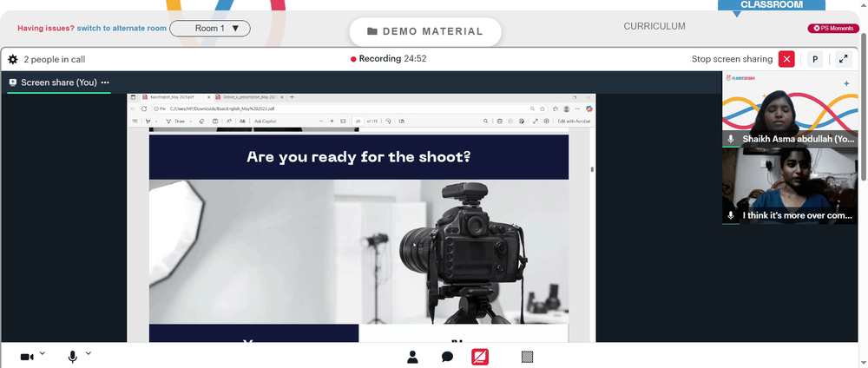868x368 pixels.
Task: Add page to favorites star icon
Action: [x=542, y=109]
